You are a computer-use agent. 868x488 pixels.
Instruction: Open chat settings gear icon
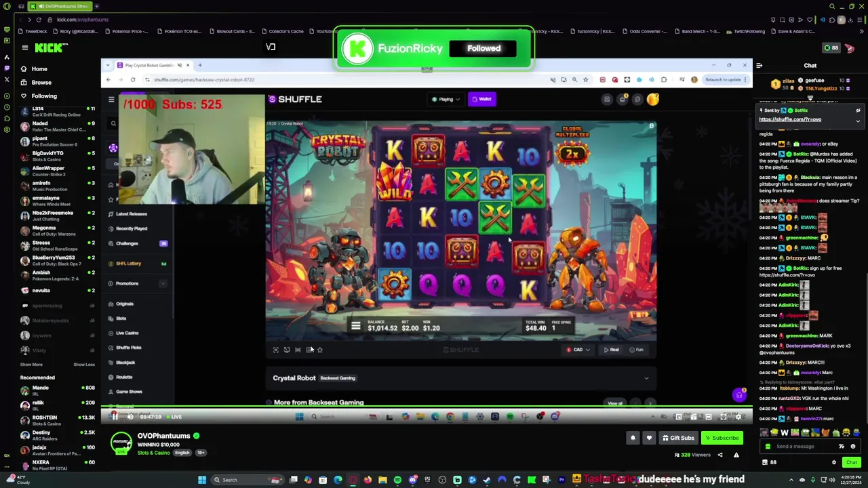[x=834, y=462]
